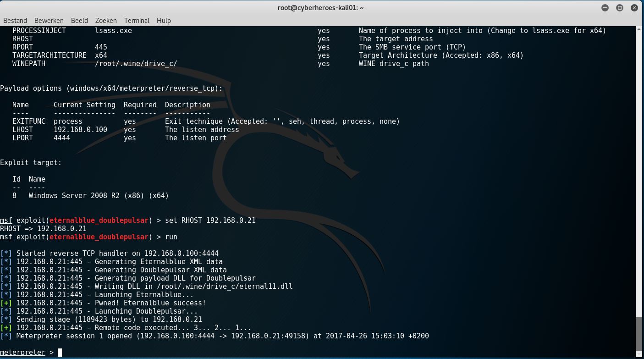Open the Bewerken menu

pos(49,21)
